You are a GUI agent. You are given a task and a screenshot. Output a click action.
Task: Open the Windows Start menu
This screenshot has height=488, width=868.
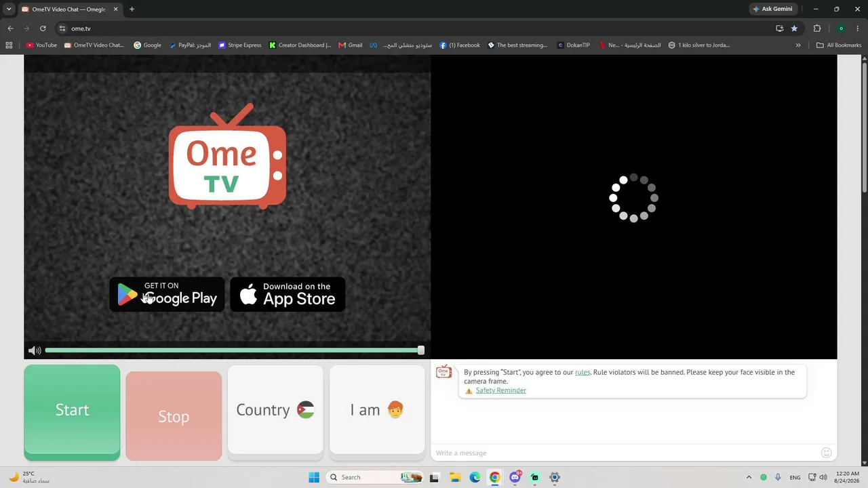pyautogui.click(x=314, y=477)
